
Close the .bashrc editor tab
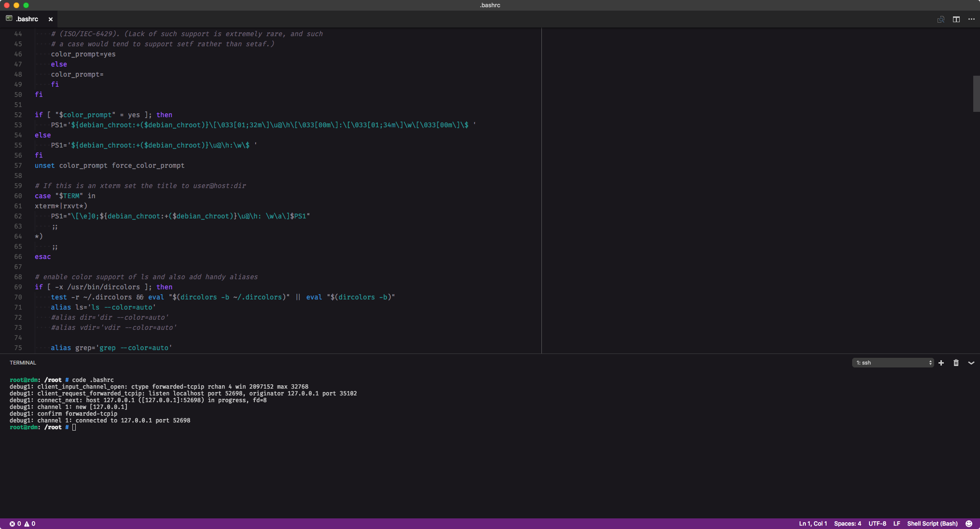50,19
